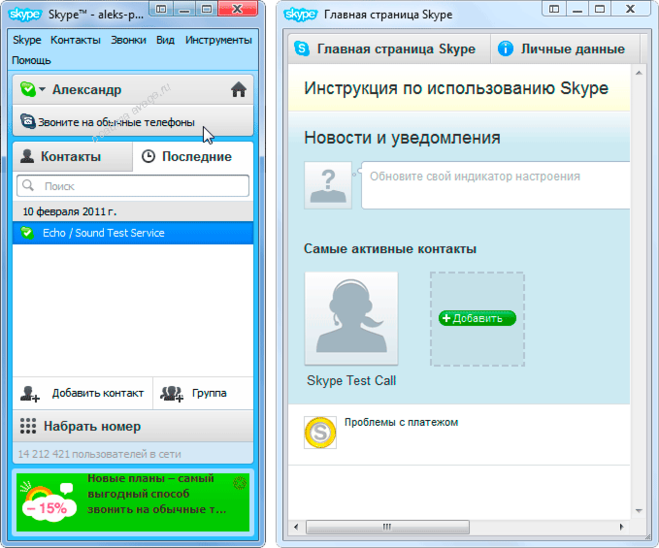Image resolution: width=659 pixels, height=548 pixels.
Task: Switch to the Последние tab
Action: pyautogui.click(x=193, y=156)
